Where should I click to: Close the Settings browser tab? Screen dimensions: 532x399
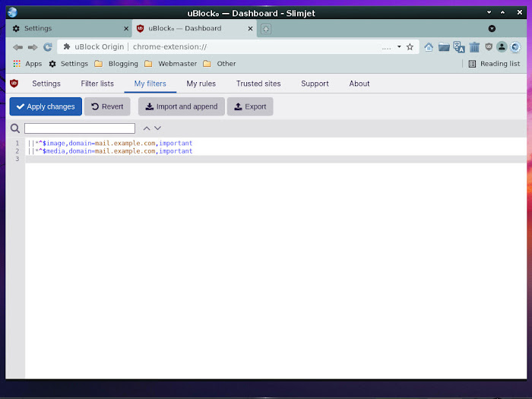coord(126,29)
